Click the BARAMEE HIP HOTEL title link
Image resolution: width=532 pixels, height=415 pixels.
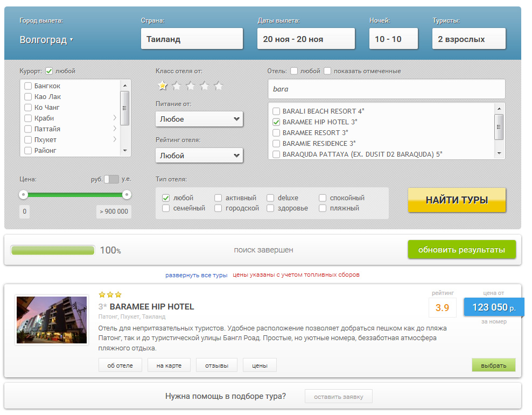[152, 306]
